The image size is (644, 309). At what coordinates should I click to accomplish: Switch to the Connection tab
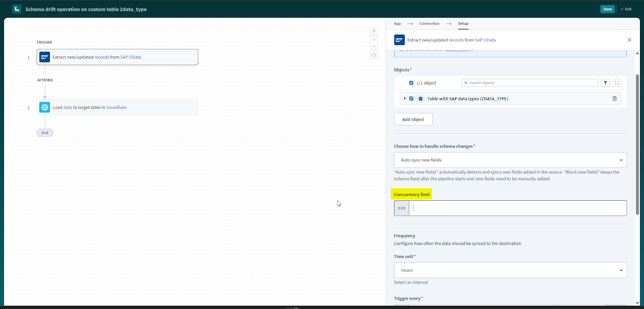(429, 24)
